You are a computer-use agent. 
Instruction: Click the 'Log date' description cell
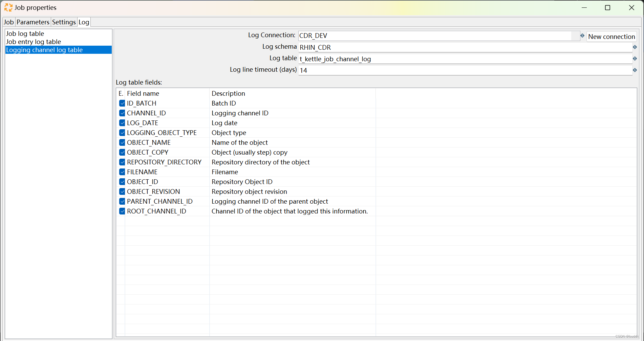click(x=293, y=123)
